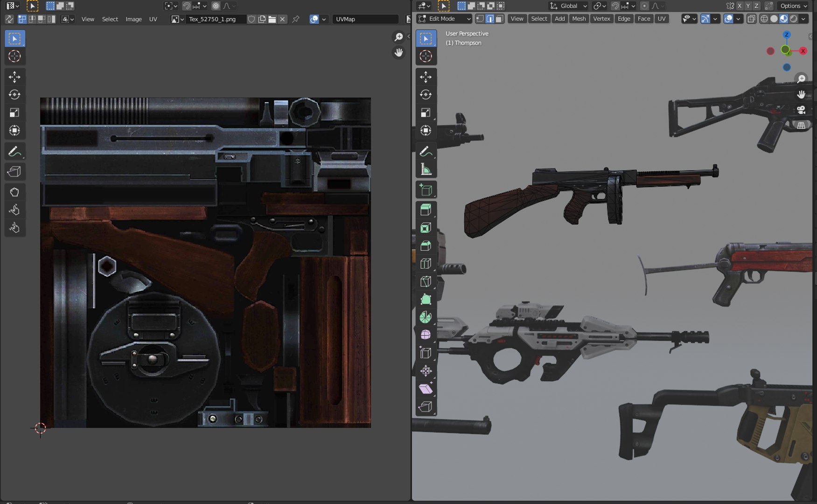The image size is (817, 504).
Task: Open the Vertex menu in the 3D viewport
Action: (601, 19)
